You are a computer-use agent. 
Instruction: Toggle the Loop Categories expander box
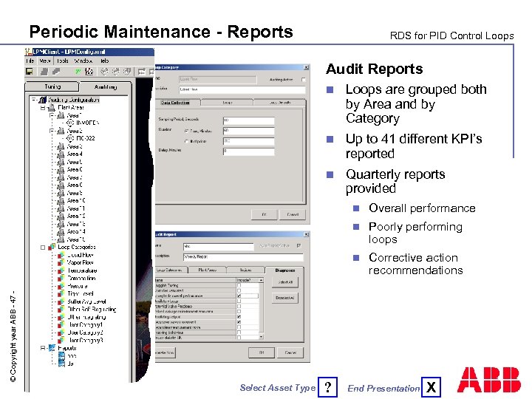point(43,248)
